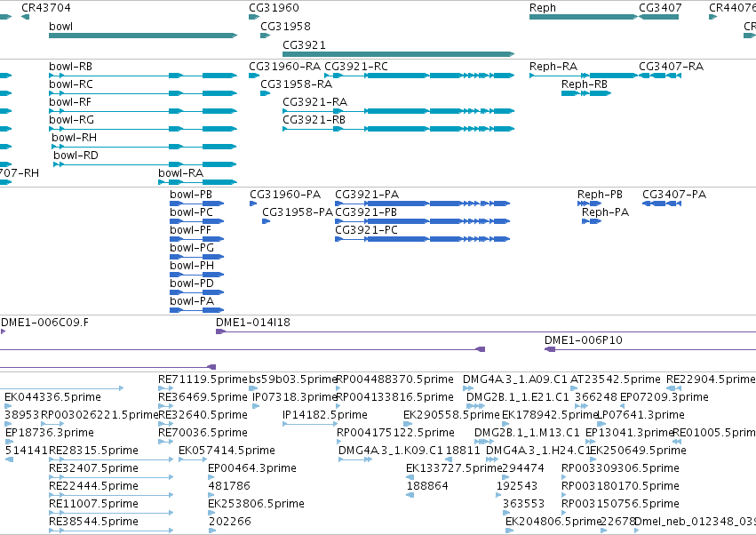Image resolution: width=756 pixels, height=535 pixels.
Task: Click the CR43704 gene label
Action: coord(46,8)
